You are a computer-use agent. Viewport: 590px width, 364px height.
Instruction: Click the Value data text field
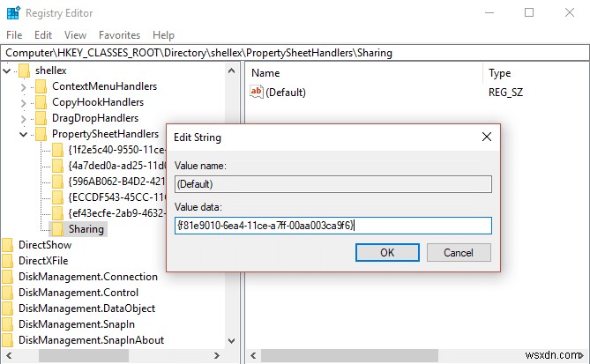pyautogui.click(x=332, y=226)
